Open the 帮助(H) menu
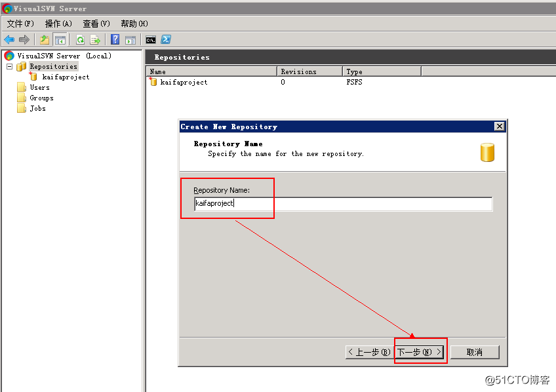Image resolution: width=556 pixels, height=392 pixels. (x=134, y=24)
